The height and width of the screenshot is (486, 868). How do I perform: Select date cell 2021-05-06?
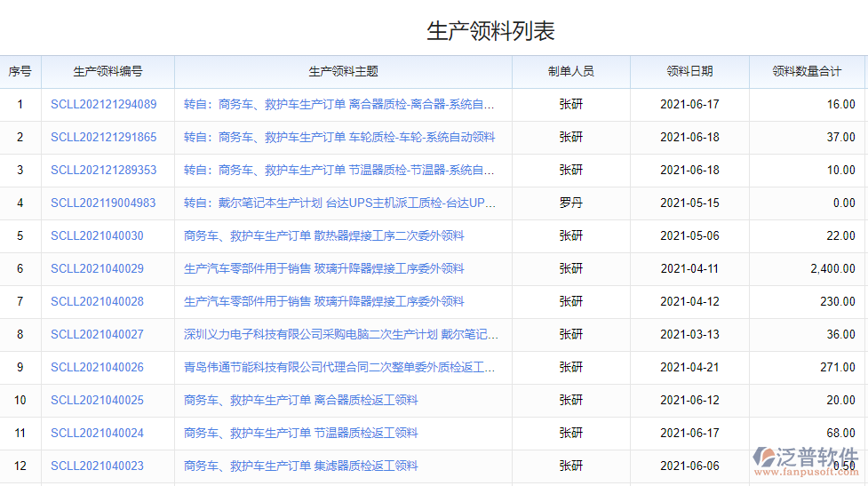pos(689,235)
